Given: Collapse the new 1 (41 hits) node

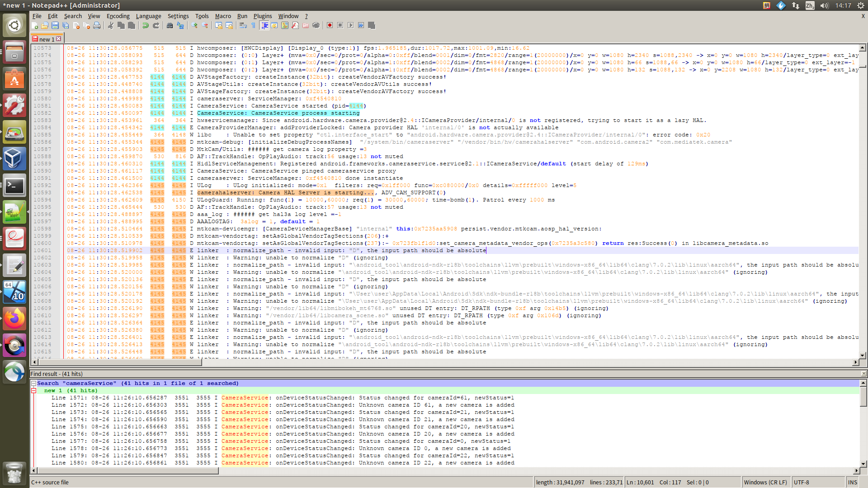Looking at the screenshot, I should point(33,390).
